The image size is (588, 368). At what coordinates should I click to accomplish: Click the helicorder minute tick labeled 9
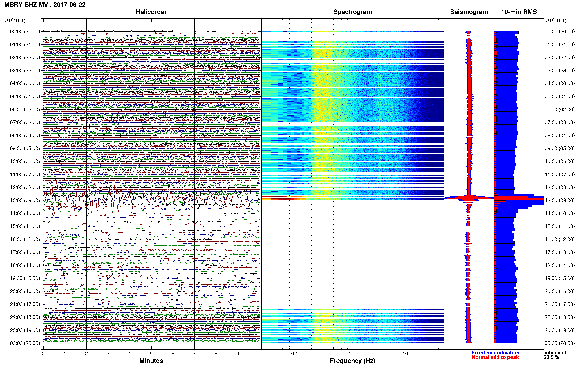click(x=238, y=354)
